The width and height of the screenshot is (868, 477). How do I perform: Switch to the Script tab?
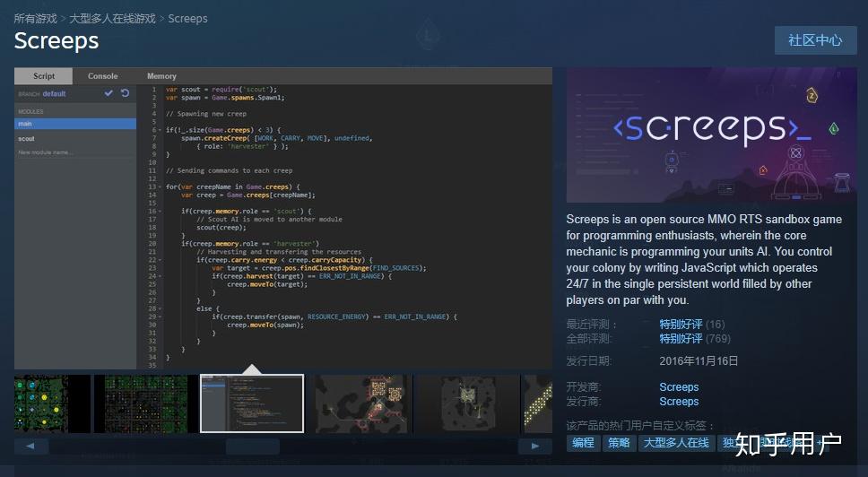44,76
